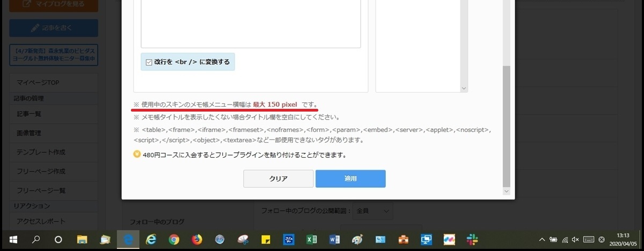
Task: Open the colorful pink-blue taskbar app
Action: [x=450, y=240]
